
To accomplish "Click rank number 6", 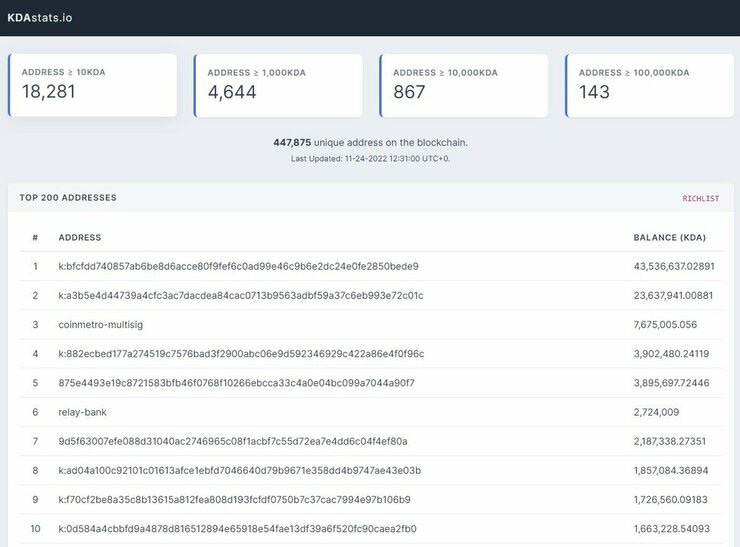I will (35, 412).
